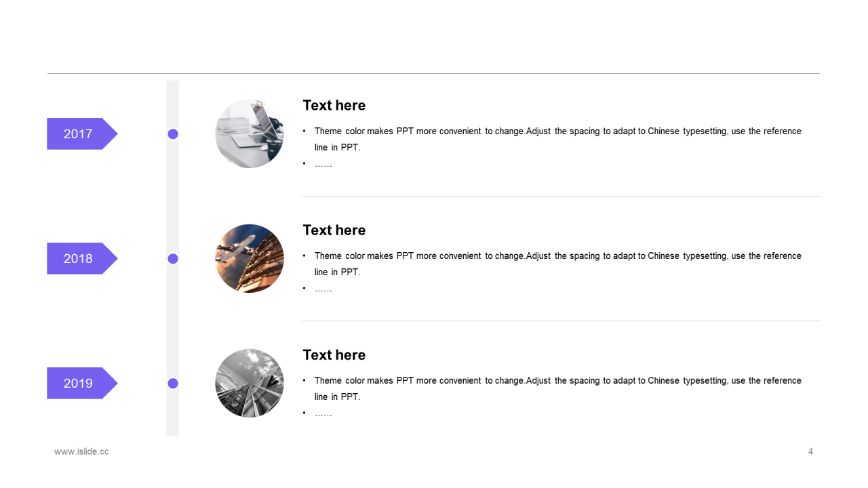The height and width of the screenshot is (488, 868).
Task: Click the slide number 4
Action: [810, 451]
